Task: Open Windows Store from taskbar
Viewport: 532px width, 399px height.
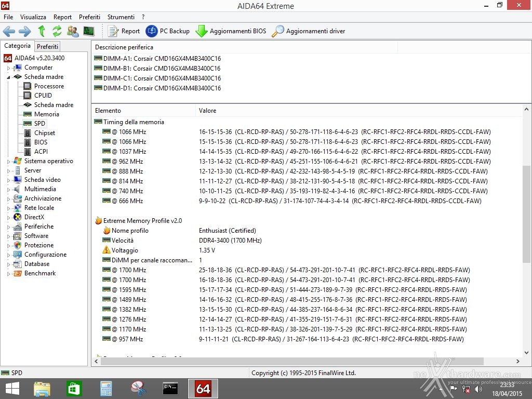Action: (x=74, y=389)
